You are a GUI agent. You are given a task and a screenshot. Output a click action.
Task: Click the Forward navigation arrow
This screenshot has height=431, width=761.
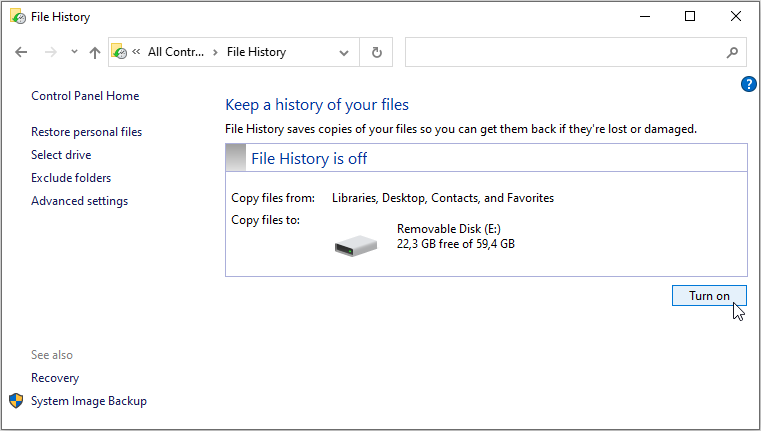click(x=48, y=52)
